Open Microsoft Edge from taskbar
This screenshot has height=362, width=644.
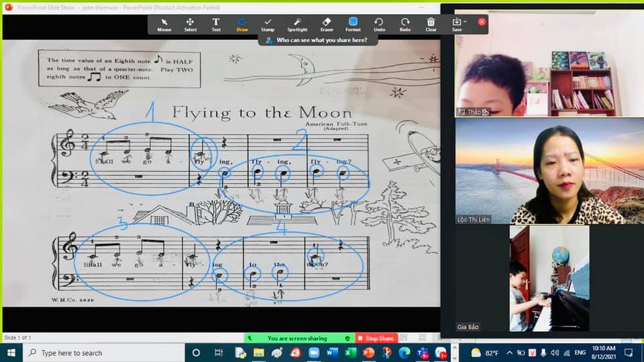[405, 353]
